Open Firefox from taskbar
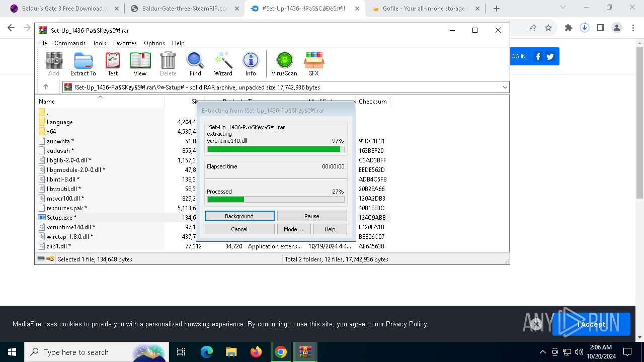 [x=256, y=352]
